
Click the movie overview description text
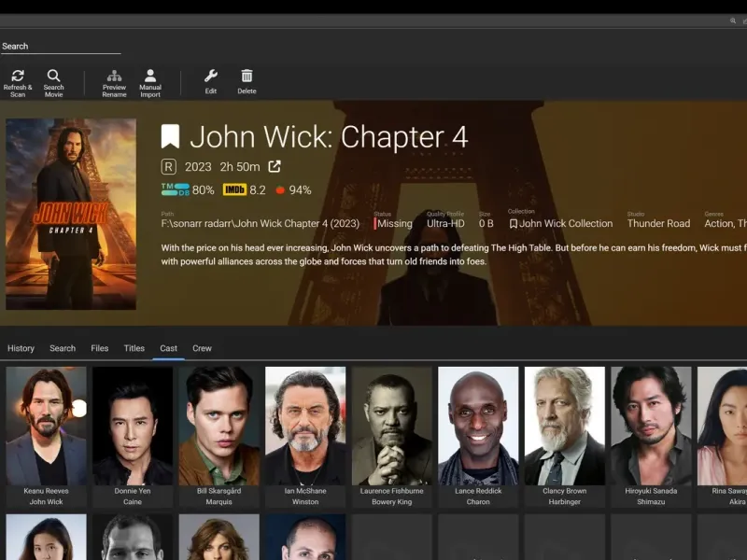(x=454, y=255)
